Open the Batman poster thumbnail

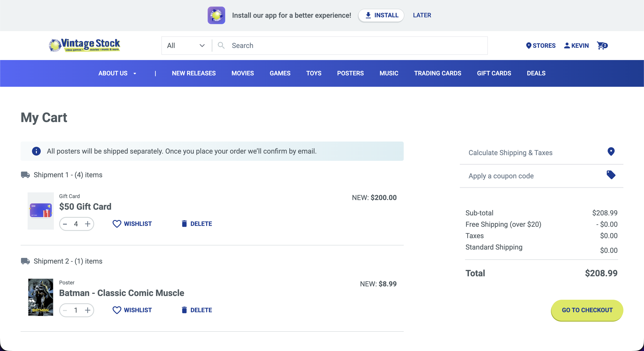pyautogui.click(x=41, y=297)
